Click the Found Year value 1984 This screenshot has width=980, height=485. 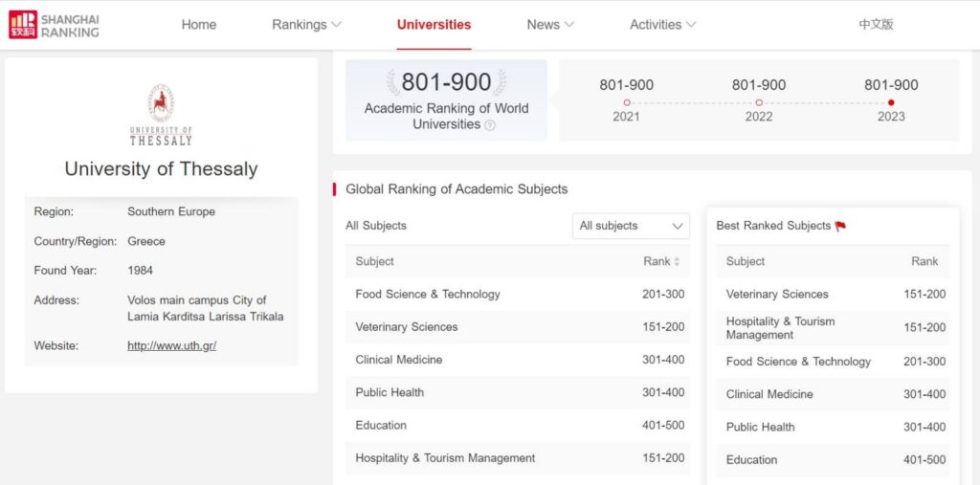pyautogui.click(x=140, y=271)
